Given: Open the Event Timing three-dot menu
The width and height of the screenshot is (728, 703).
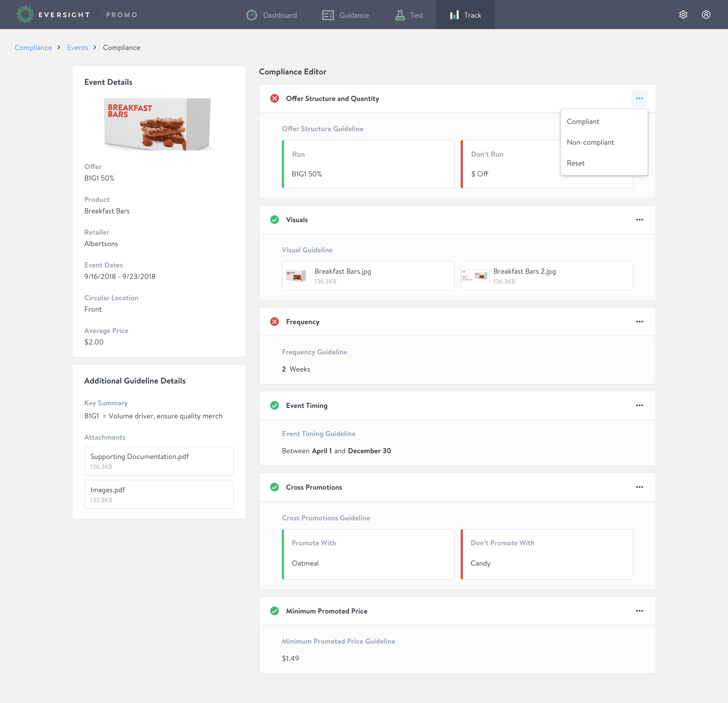Looking at the screenshot, I should click(x=639, y=405).
